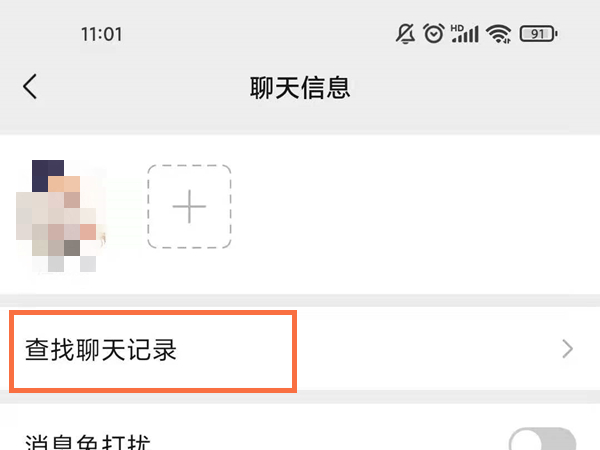Open the 查找聊天记录 entry
This screenshot has height=450, width=600.
point(300,349)
